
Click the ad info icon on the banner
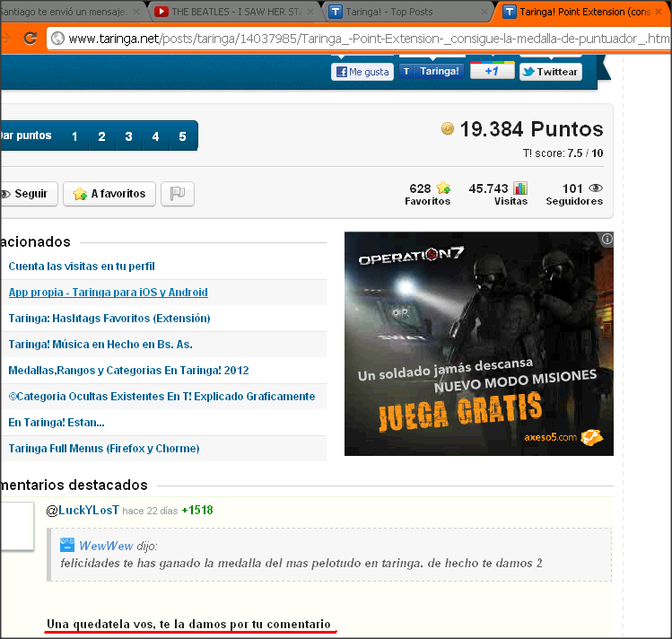[x=607, y=239]
